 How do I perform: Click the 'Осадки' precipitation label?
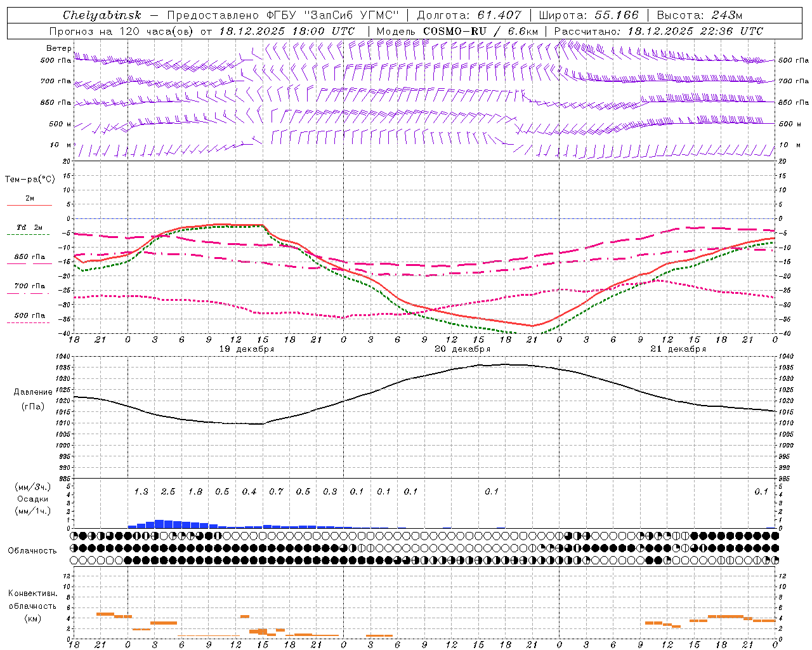coord(33,499)
